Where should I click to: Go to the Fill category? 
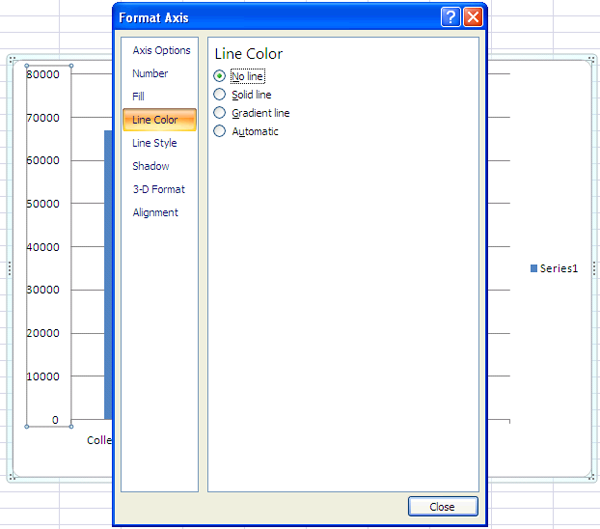point(139,96)
